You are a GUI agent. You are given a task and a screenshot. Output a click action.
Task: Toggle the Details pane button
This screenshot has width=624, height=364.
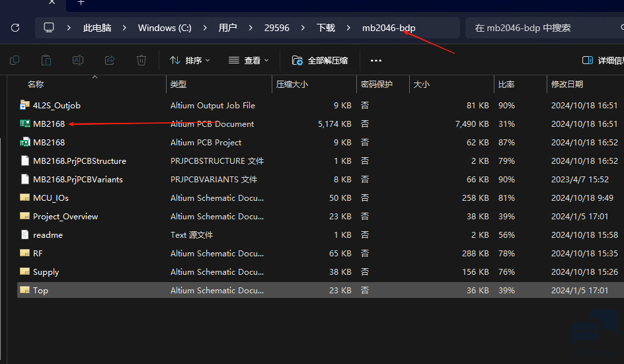point(602,61)
